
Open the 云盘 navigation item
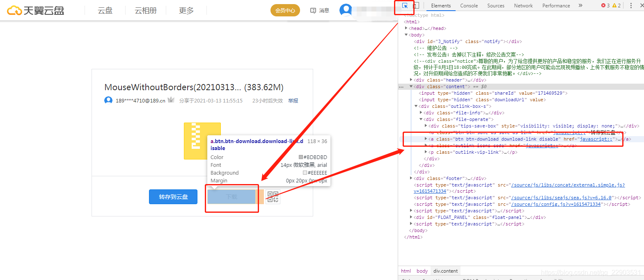tap(105, 10)
